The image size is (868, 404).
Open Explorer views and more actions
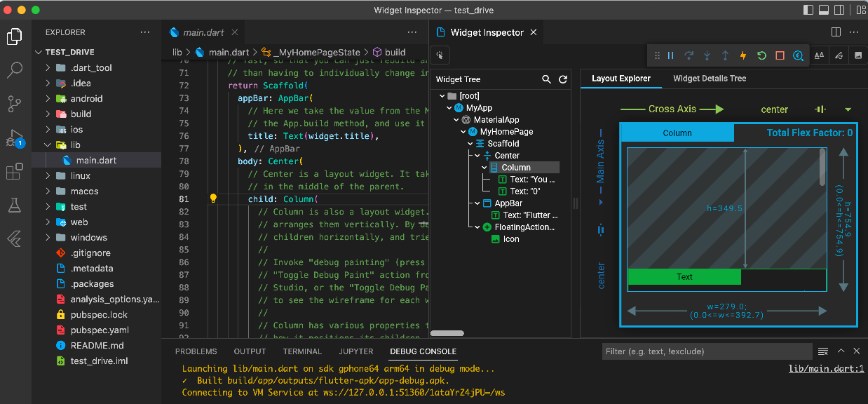coord(145,32)
